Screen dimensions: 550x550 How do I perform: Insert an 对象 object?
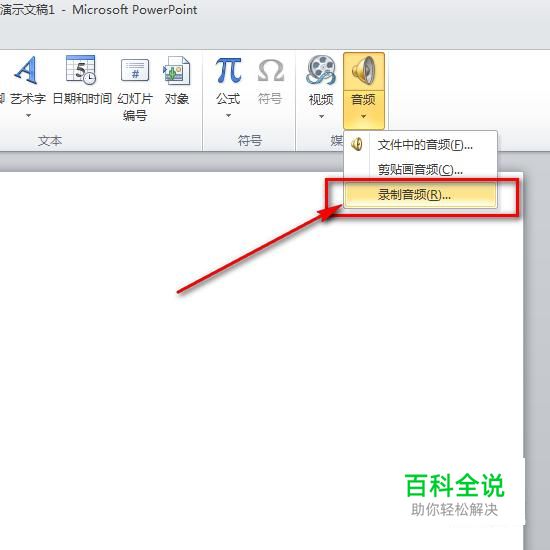pos(176,81)
